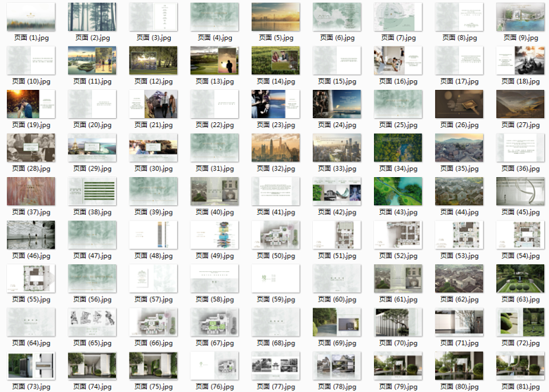Select the 页面 (9).jpg image thumbnail
The image size is (549, 392).
[520, 17]
